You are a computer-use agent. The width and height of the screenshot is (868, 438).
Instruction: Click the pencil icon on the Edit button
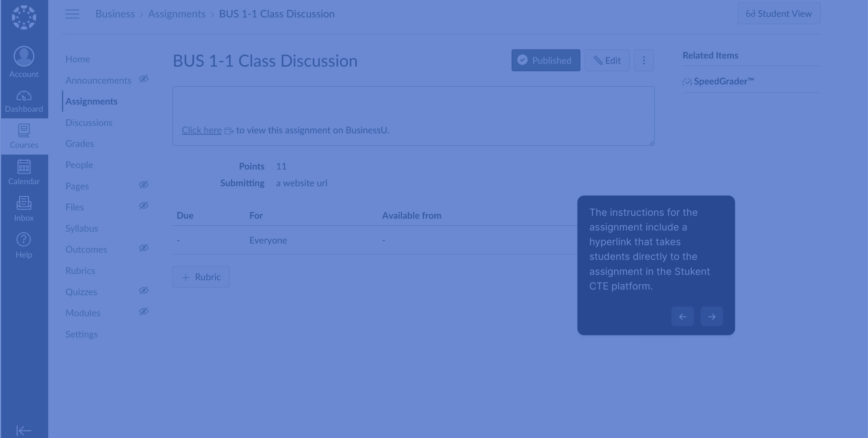tap(598, 60)
